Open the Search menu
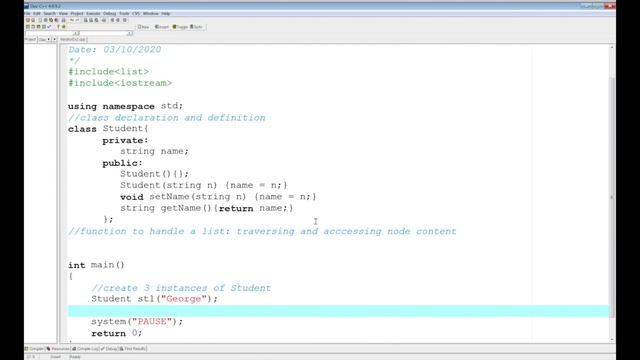The width and height of the screenshot is (640, 360). 50,13
